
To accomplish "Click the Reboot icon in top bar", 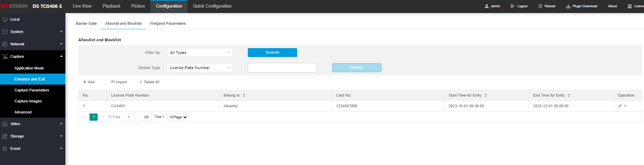I will pos(540,6).
